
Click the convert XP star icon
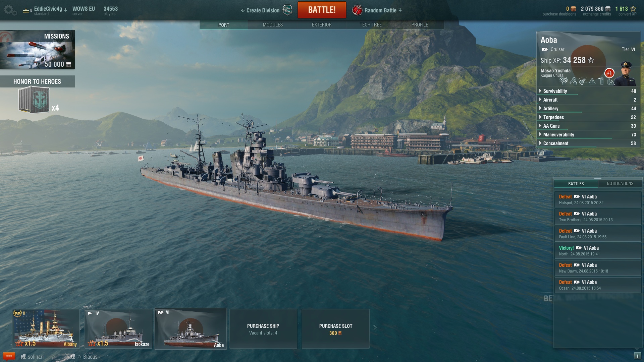[x=633, y=9]
